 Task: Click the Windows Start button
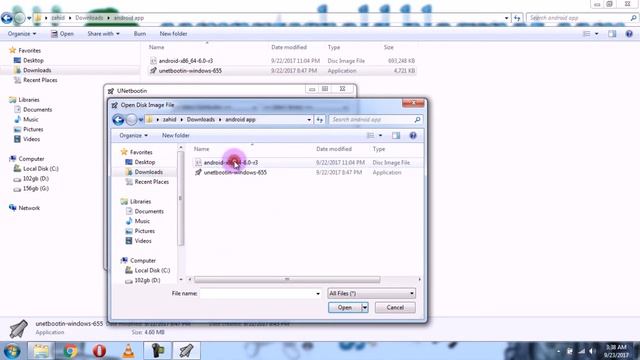(x=12, y=351)
